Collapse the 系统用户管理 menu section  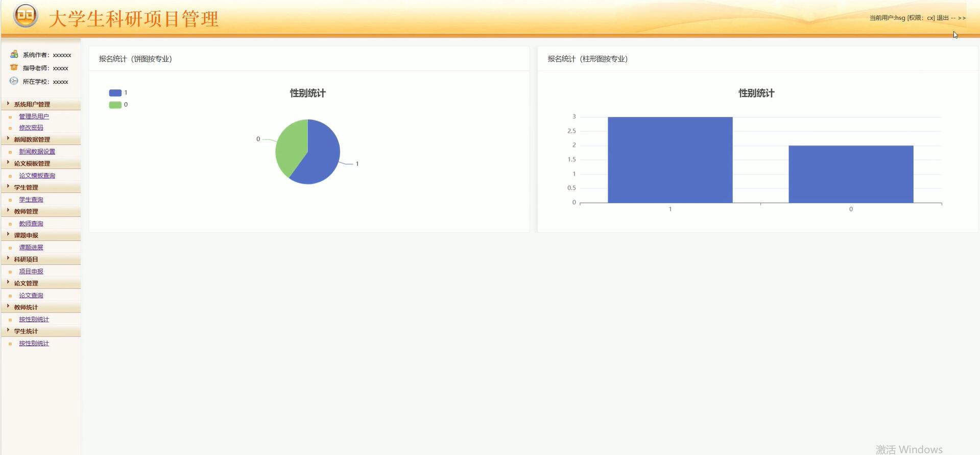(32, 104)
